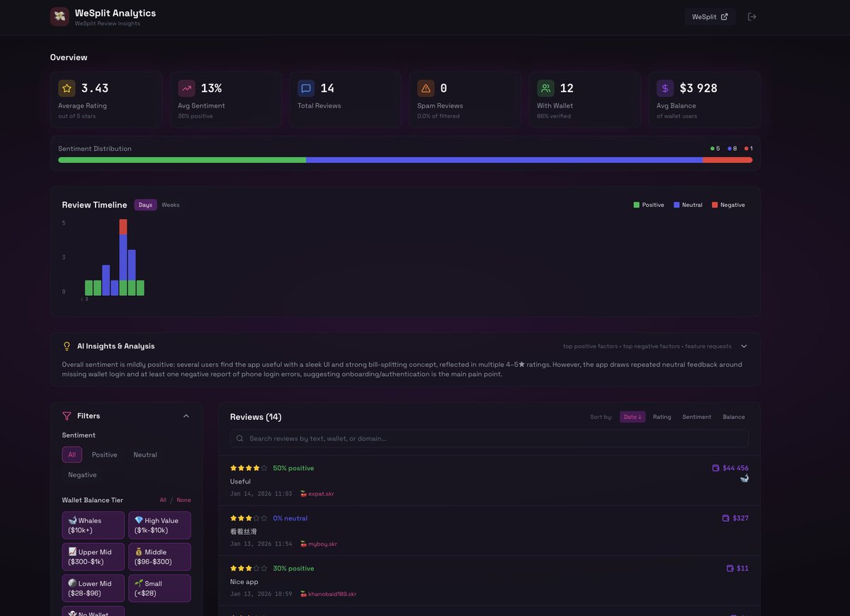Click the "3.43" average rating value

pos(95,89)
